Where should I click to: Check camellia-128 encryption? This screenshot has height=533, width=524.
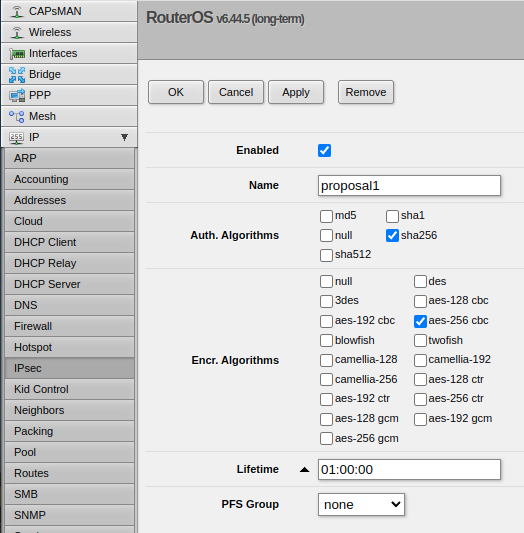326,360
